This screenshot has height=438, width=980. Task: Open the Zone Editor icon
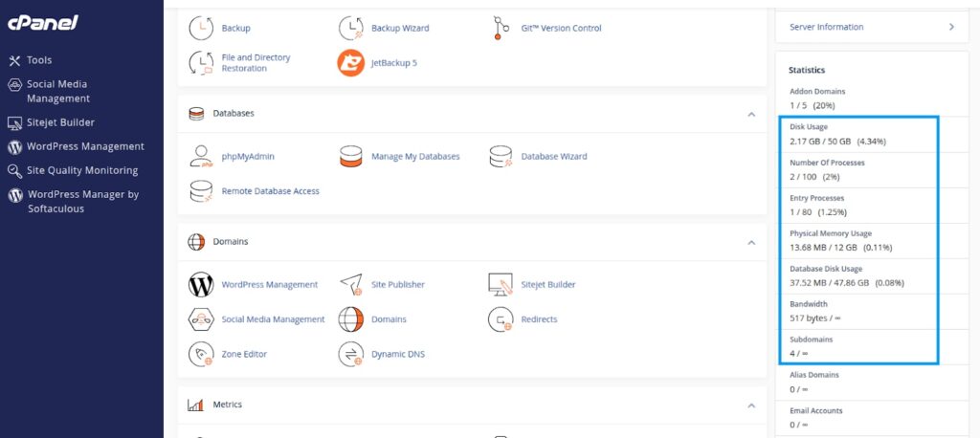(201, 354)
